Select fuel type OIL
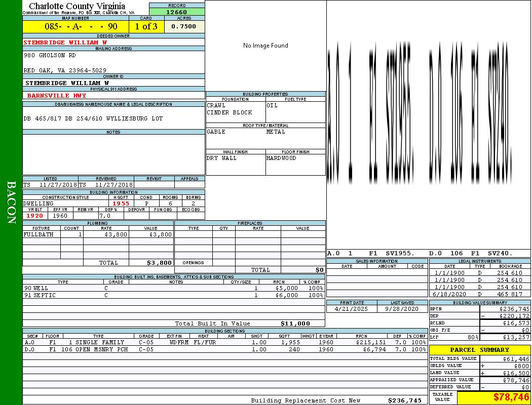The width and height of the screenshot is (532, 405). 272,105
